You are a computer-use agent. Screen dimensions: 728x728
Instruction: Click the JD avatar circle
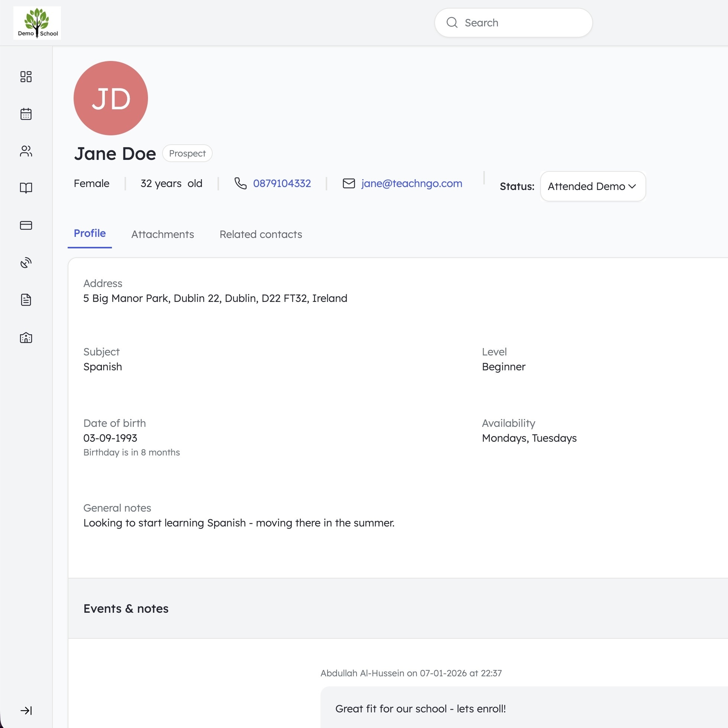click(111, 99)
